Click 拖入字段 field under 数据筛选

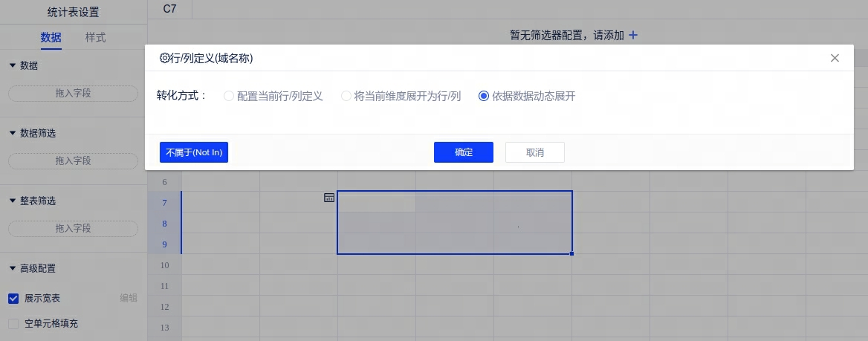click(73, 161)
